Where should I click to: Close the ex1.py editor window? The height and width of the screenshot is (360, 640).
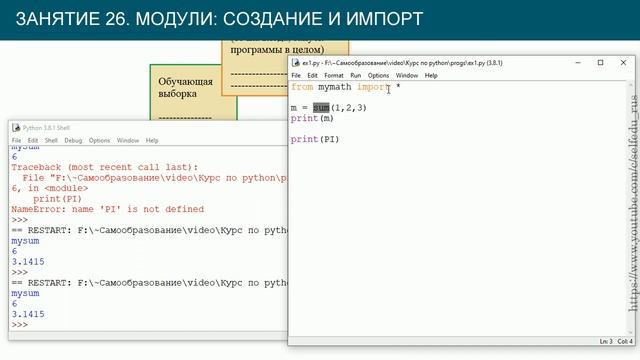tap(623, 62)
